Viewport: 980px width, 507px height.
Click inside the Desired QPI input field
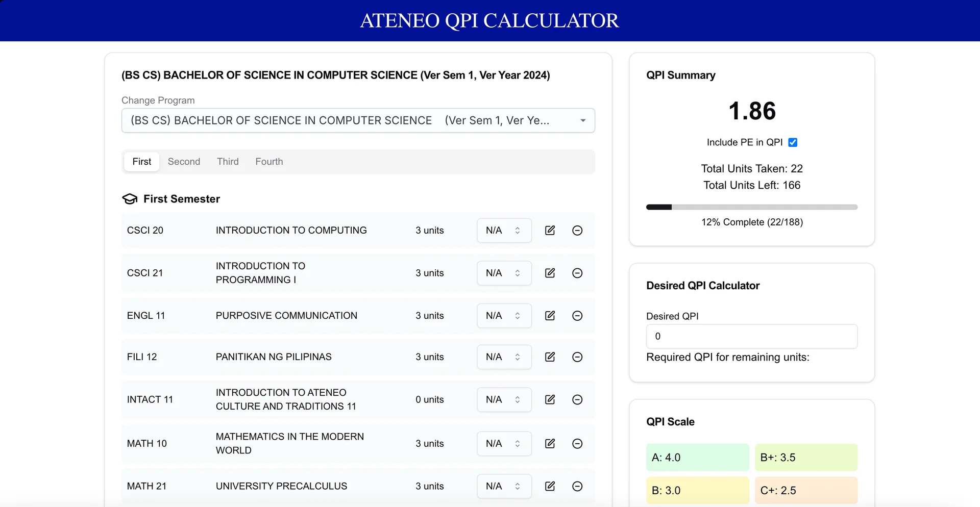tap(752, 336)
